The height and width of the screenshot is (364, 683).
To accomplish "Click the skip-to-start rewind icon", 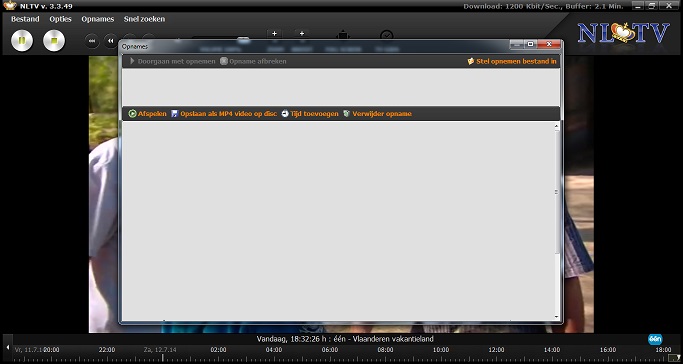I will (x=92, y=41).
